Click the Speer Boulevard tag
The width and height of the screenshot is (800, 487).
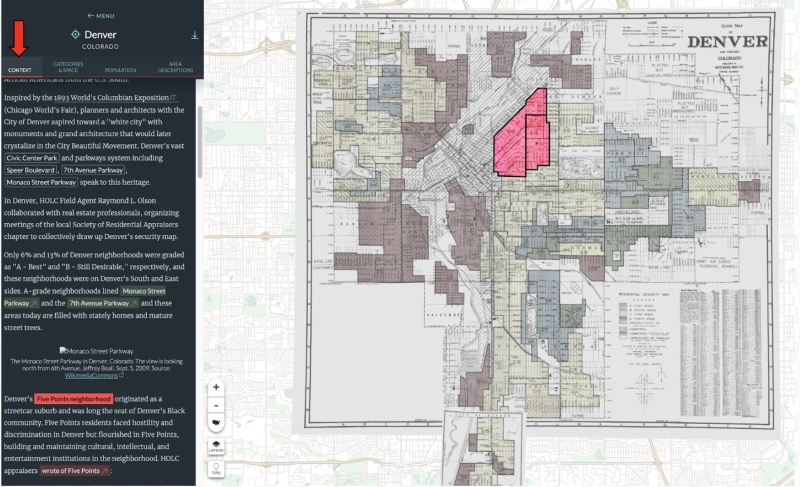point(31,170)
